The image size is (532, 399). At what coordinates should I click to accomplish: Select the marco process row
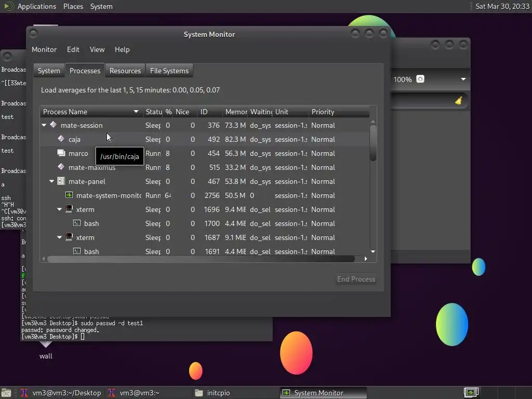pos(205,153)
